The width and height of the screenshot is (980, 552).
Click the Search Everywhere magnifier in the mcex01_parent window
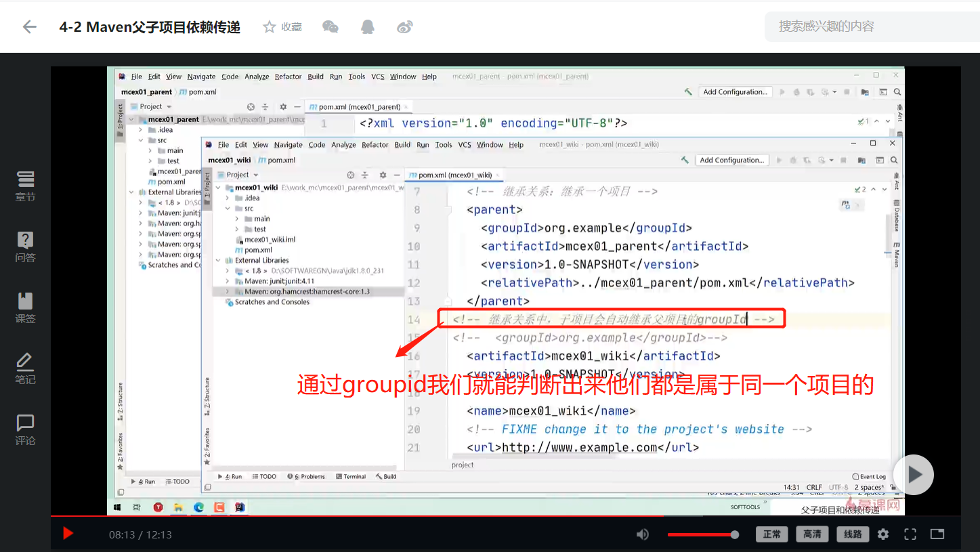tap(897, 92)
